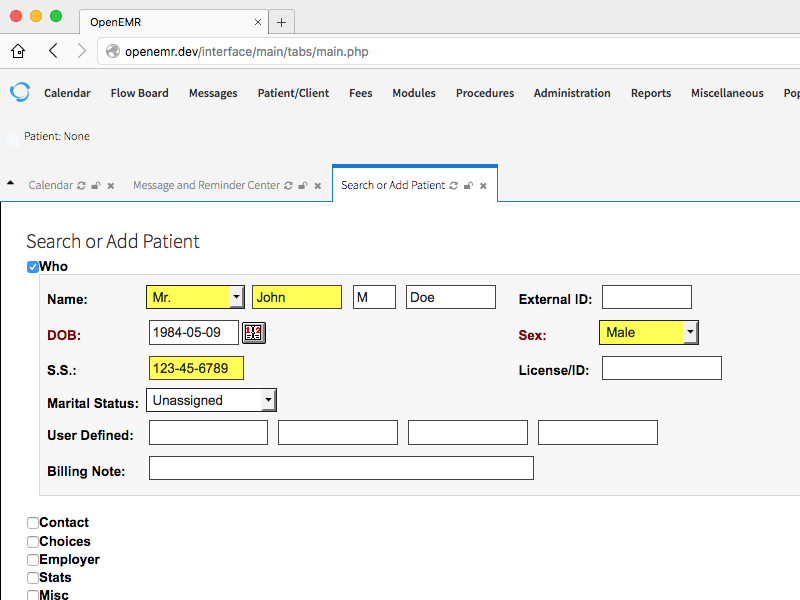Refresh the Search or Add Patient tab

(x=454, y=186)
